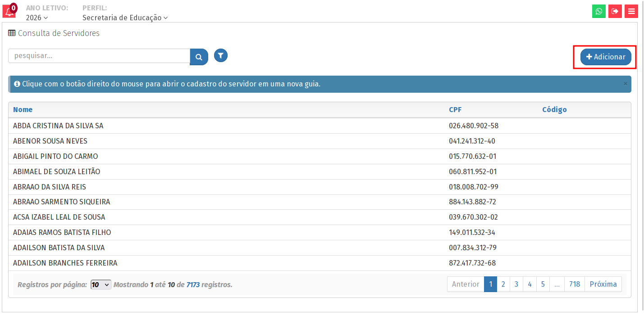Sort table by CPF column
The width and height of the screenshot is (644, 320).
[455, 110]
